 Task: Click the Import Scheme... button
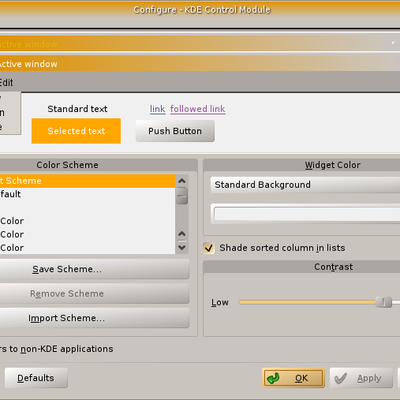[x=94, y=318]
